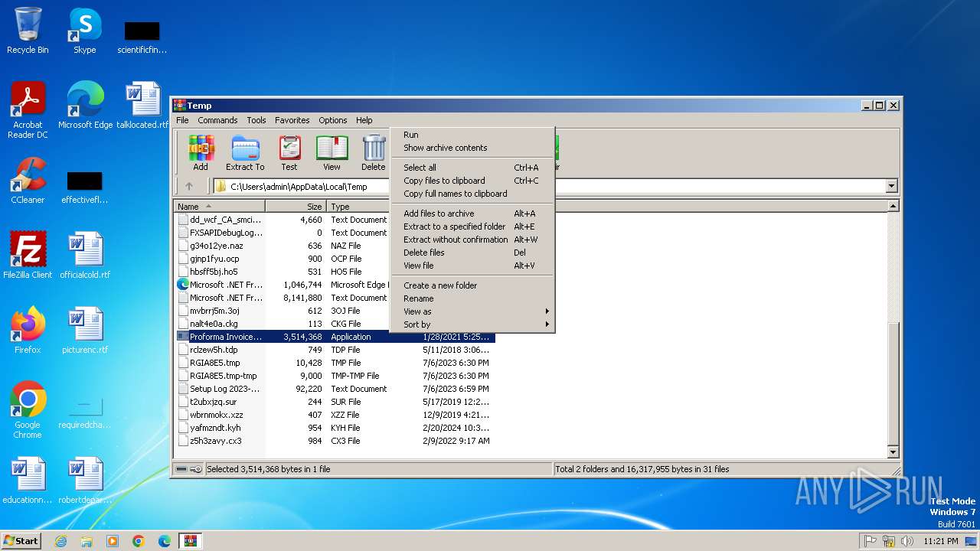Select Setup Log 2023 text document
The image size is (980, 551).
pos(335,389)
